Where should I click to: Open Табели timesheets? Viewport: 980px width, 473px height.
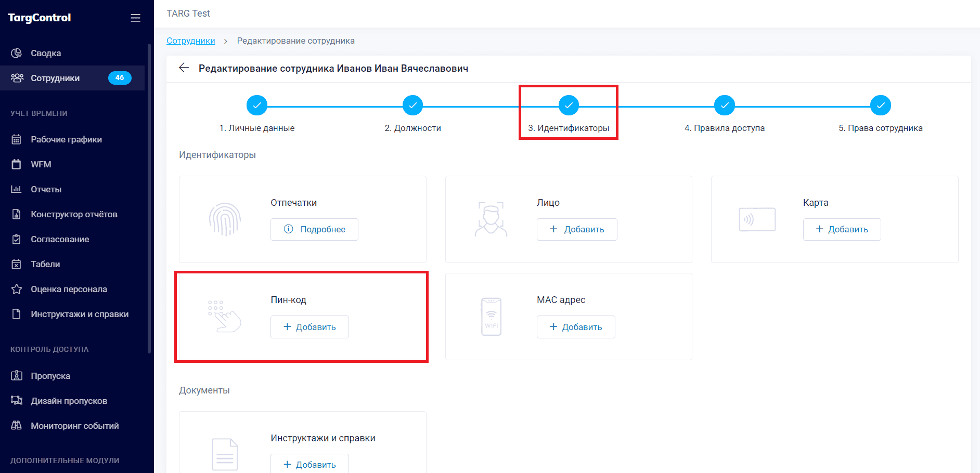[46, 264]
